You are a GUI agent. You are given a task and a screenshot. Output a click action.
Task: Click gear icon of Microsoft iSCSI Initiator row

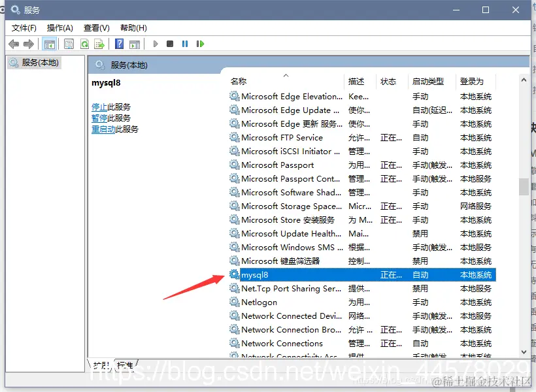[234, 151]
